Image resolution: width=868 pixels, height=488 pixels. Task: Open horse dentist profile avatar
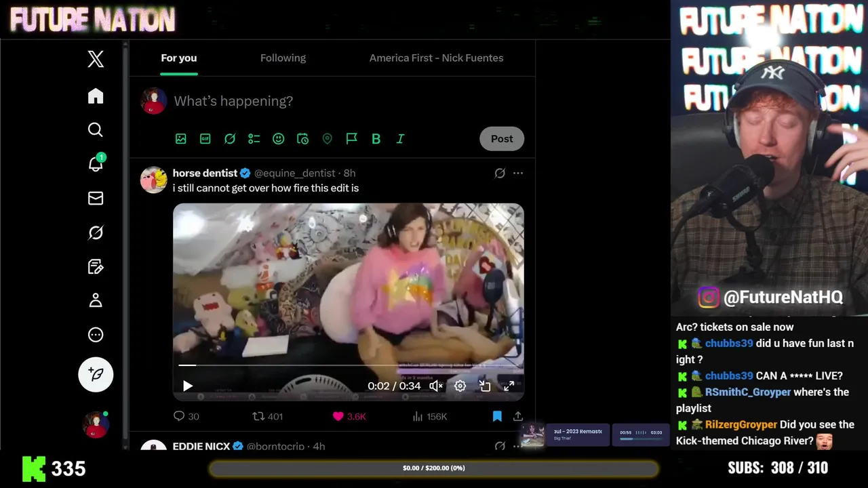click(x=153, y=180)
